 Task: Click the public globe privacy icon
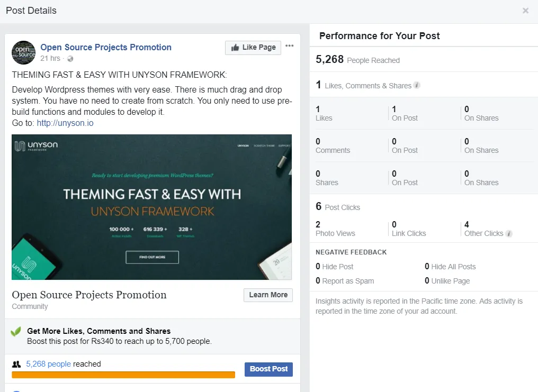[x=70, y=59]
